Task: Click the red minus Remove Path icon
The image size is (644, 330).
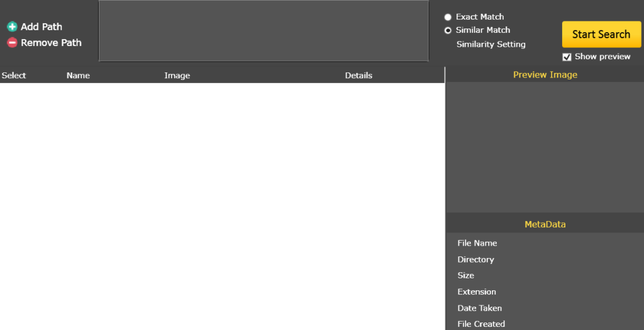Action: 13,42
